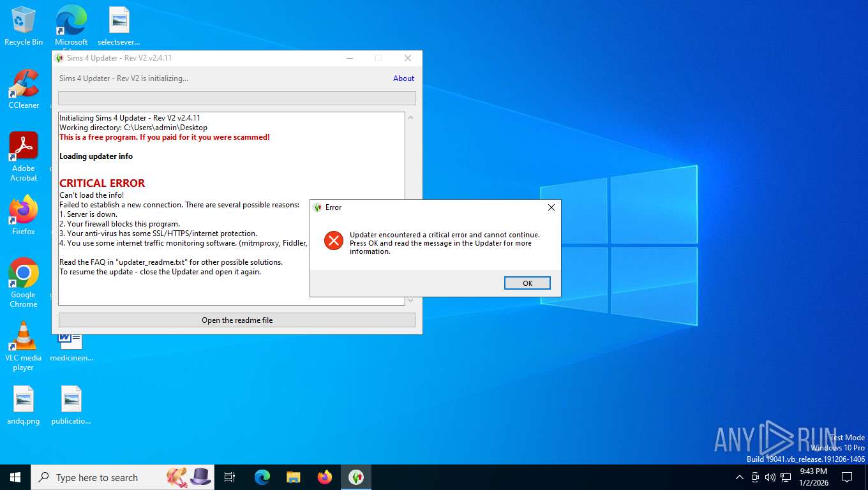Minimize the Sims 4 Updater window
This screenshot has height=490, width=868.
coord(350,58)
